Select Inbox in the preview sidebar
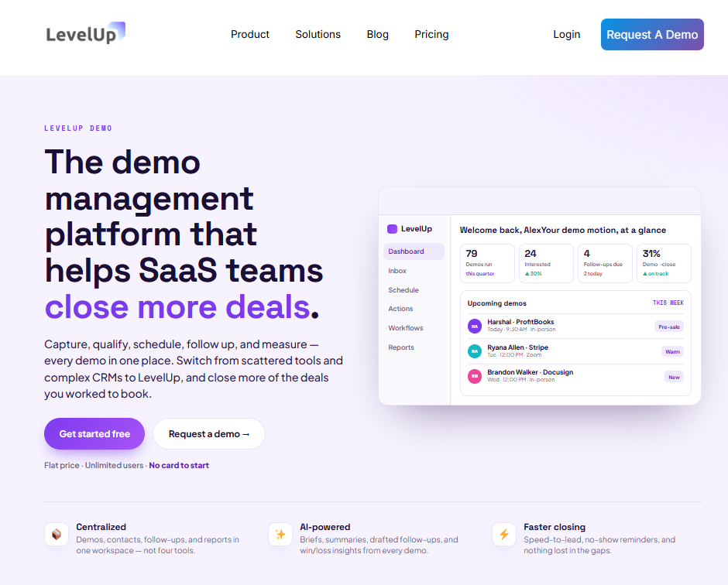This screenshot has height=585, width=728. [397, 271]
